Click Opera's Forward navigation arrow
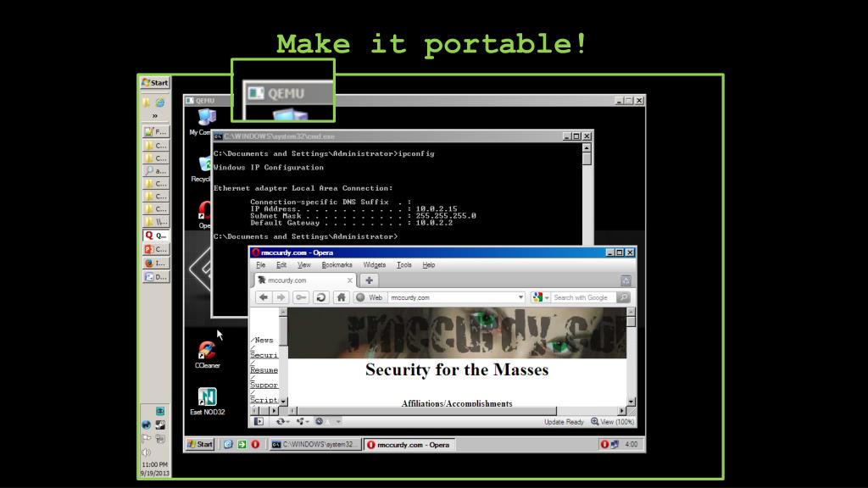The width and height of the screenshot is (868, 488). [281, 297]
